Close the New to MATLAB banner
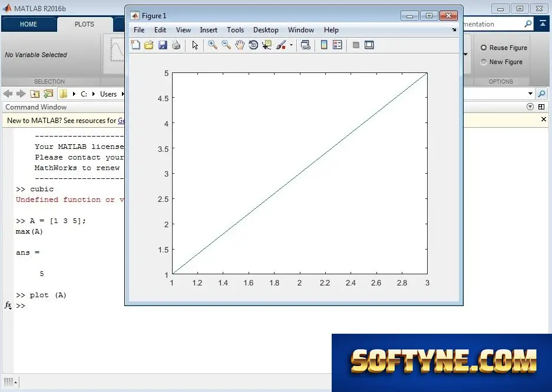This screenshot has height=392, width=552. click(544, 119)
